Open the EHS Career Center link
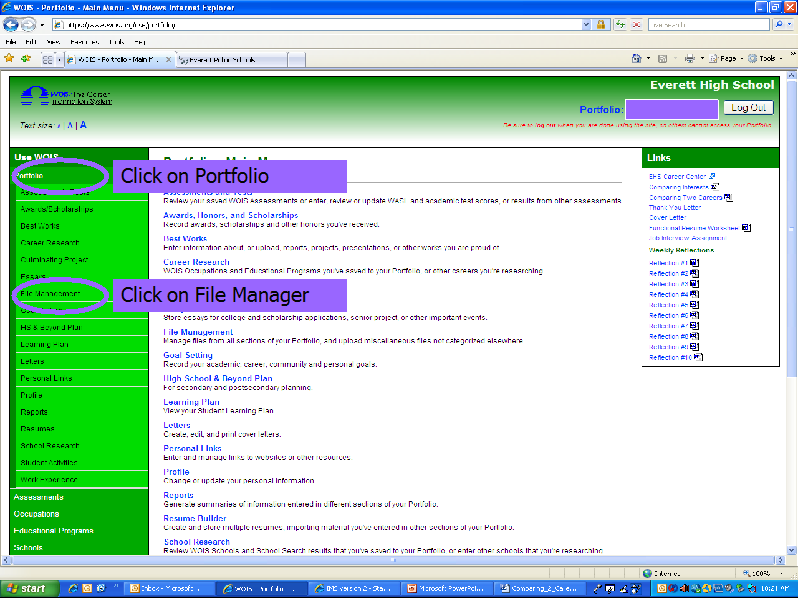 pyautogui.click(x=678, y=177)
